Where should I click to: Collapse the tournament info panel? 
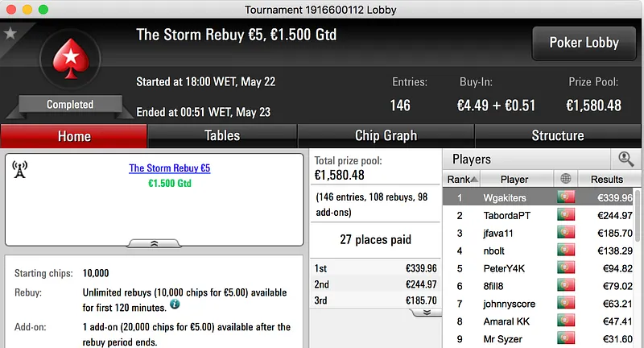(154, 242)
